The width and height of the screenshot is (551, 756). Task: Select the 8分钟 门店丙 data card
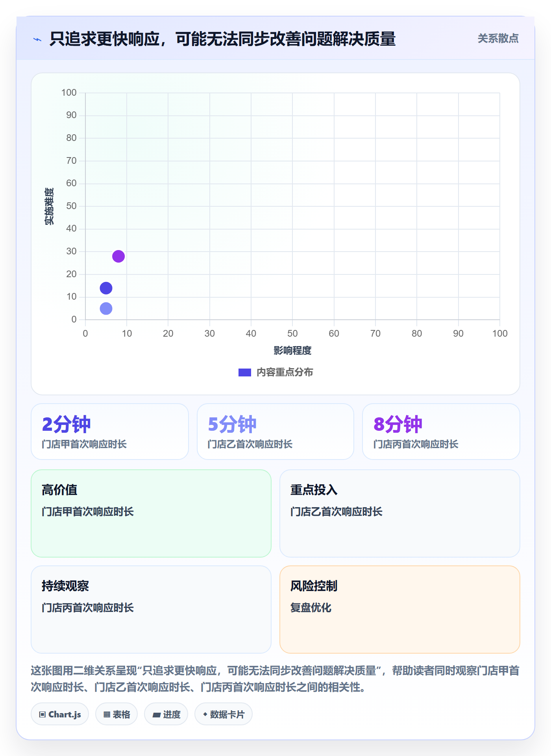[441, 432]
